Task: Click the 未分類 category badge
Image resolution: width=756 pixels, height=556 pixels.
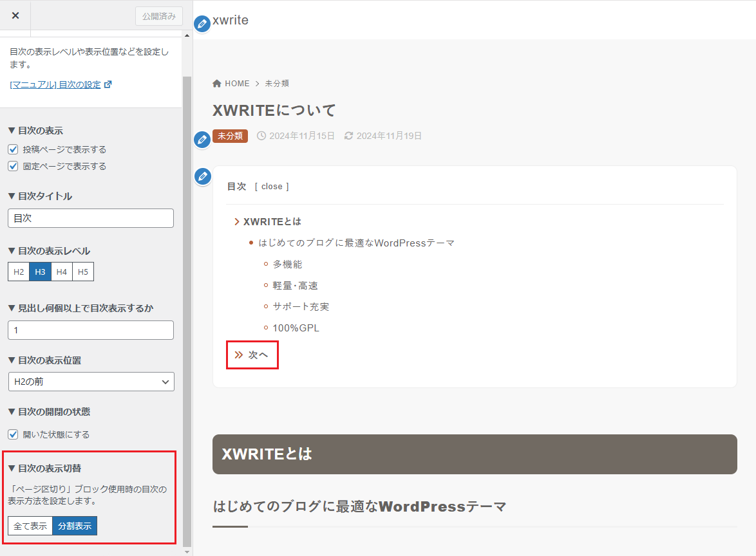Action: tap(230, 136)
